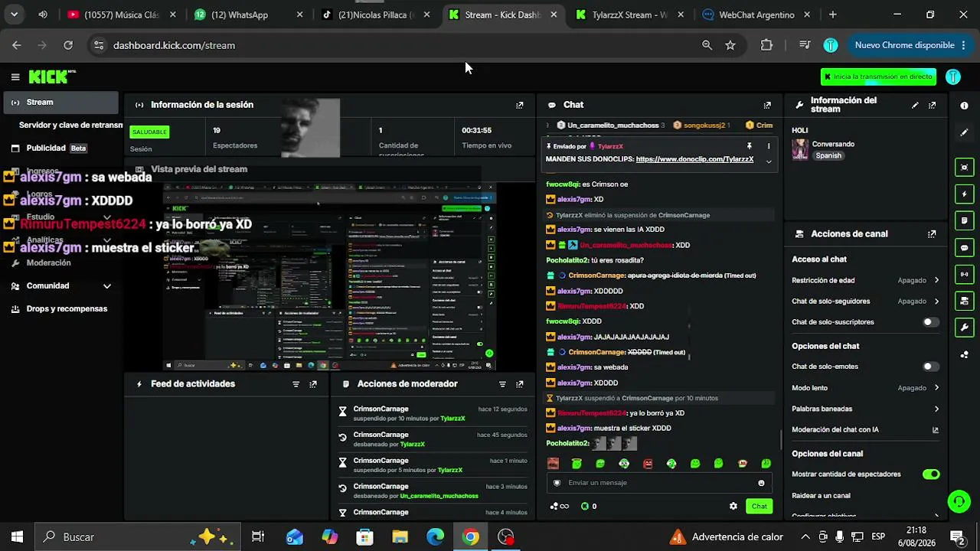Image resolution: width=980 pixels, height=551 pixels.
Task: Open the Kick hamburger menu
Action: pyautogui.click(x=15, y=77)
